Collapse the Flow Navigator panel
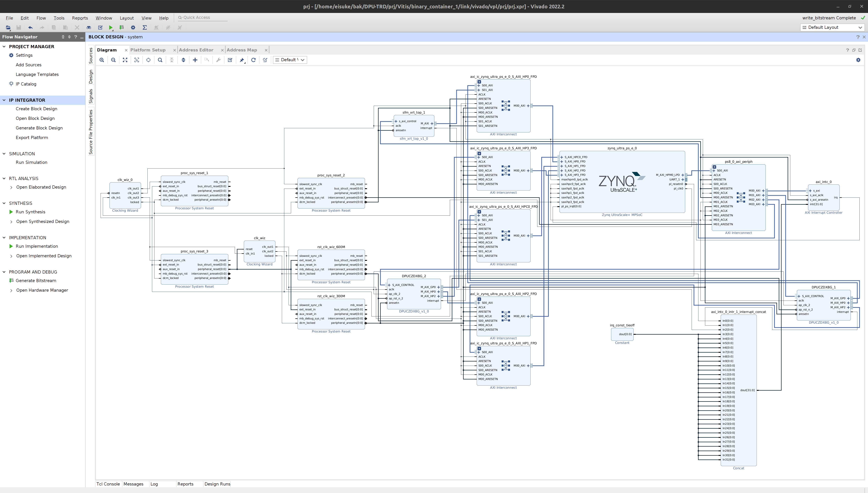 click(x=82, y=37)
